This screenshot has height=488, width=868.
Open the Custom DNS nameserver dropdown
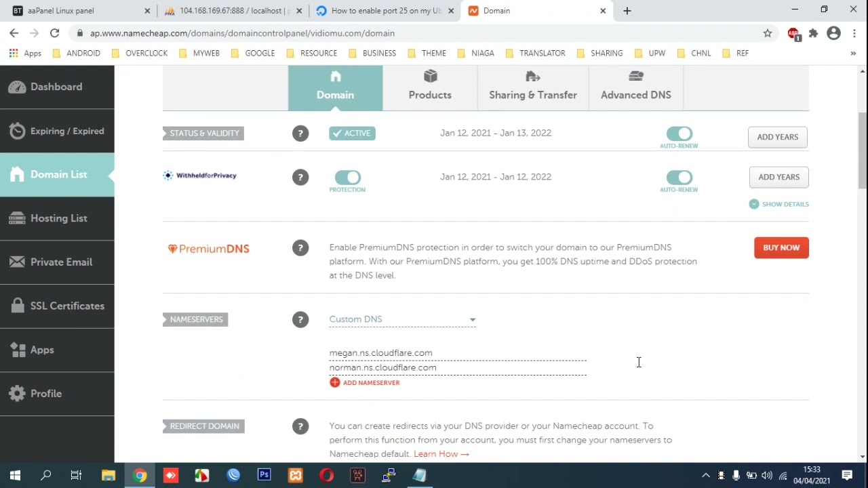(x=403, y=319)
